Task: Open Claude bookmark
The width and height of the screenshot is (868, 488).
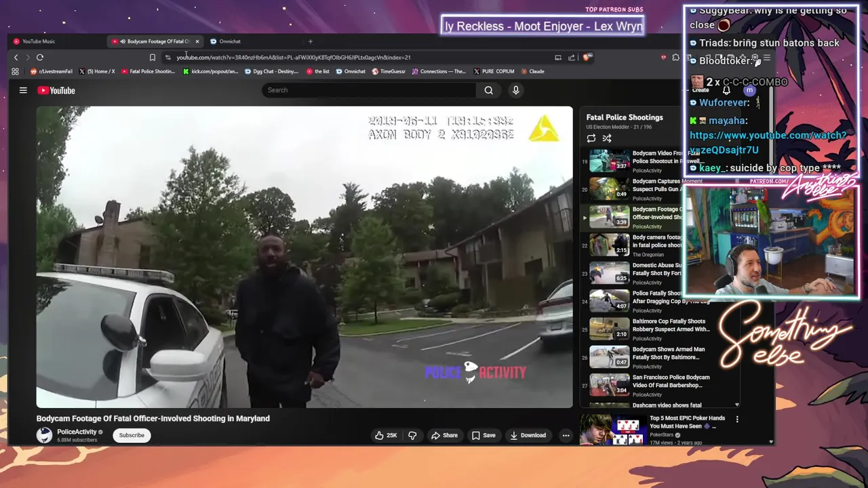Action: point(532,71)
